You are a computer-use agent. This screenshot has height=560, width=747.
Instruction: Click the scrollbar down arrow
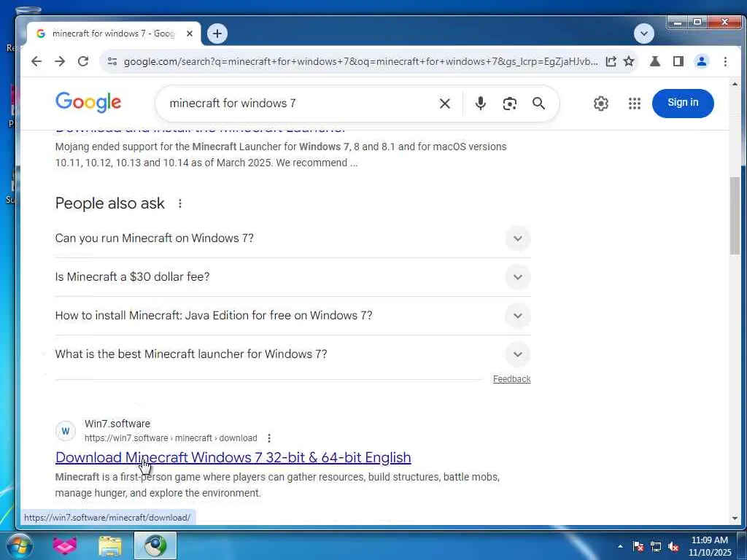point(735,518)
